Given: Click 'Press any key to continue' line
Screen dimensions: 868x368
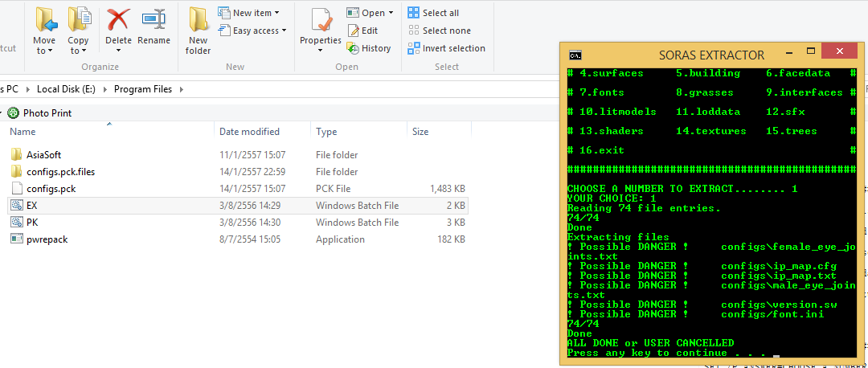Looking at the screenshot, I should pyautogui.click(x=666, y=353).
